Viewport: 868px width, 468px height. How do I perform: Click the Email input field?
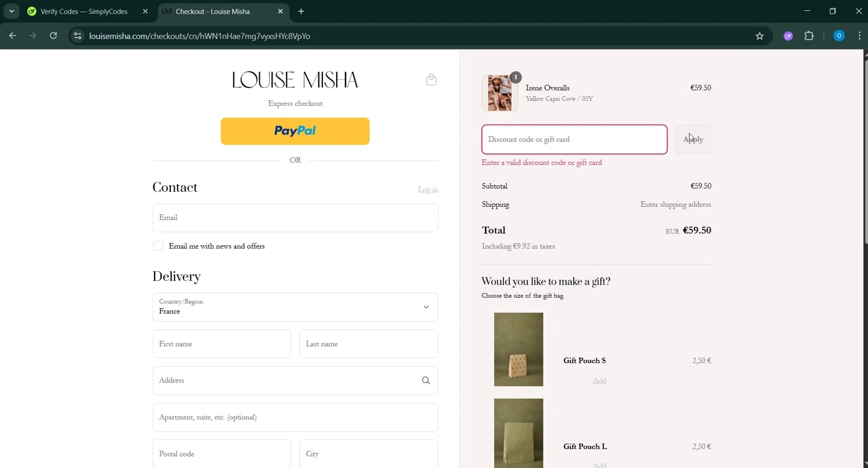coord(295,218)
